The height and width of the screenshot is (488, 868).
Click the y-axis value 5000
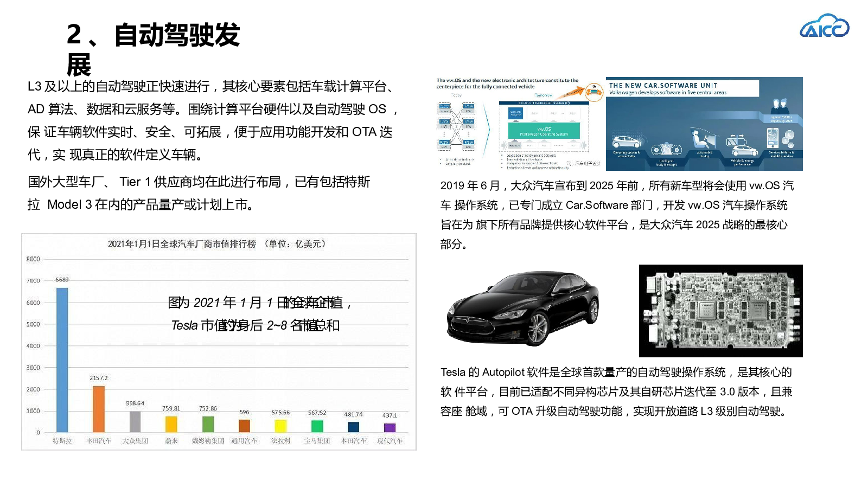(33, 324)
